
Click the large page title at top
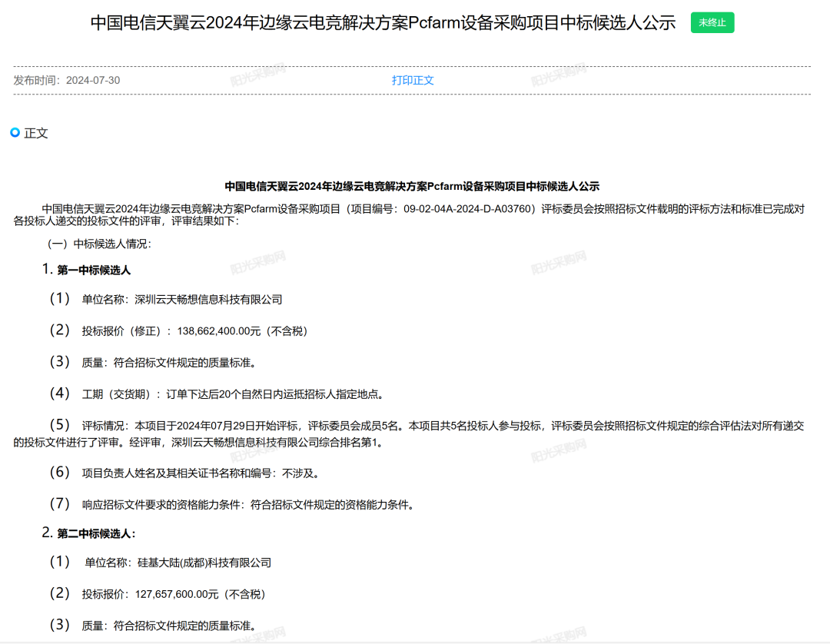383,23
